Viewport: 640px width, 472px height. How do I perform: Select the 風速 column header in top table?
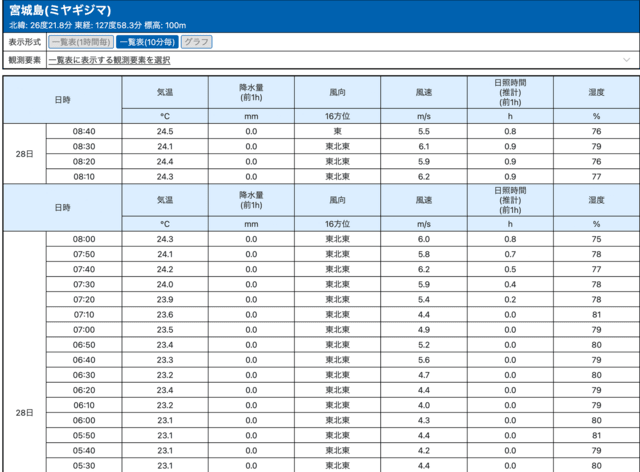coord(424,91)
